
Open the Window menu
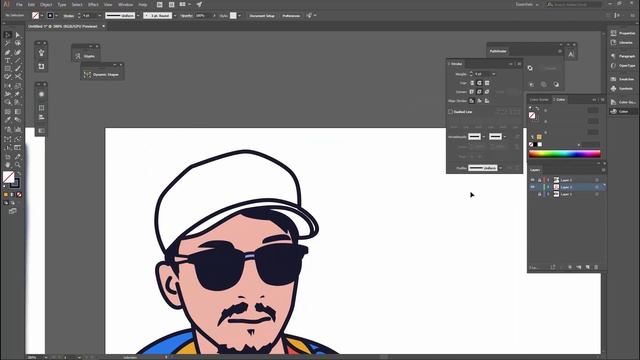tap(125, 4)
